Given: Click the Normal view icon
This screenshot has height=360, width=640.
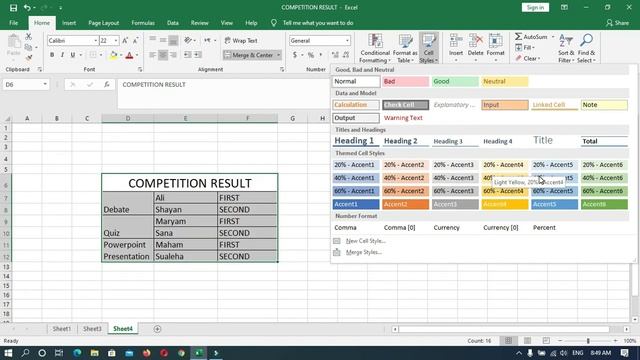Looking at the screenshot, I should (508, 340).
